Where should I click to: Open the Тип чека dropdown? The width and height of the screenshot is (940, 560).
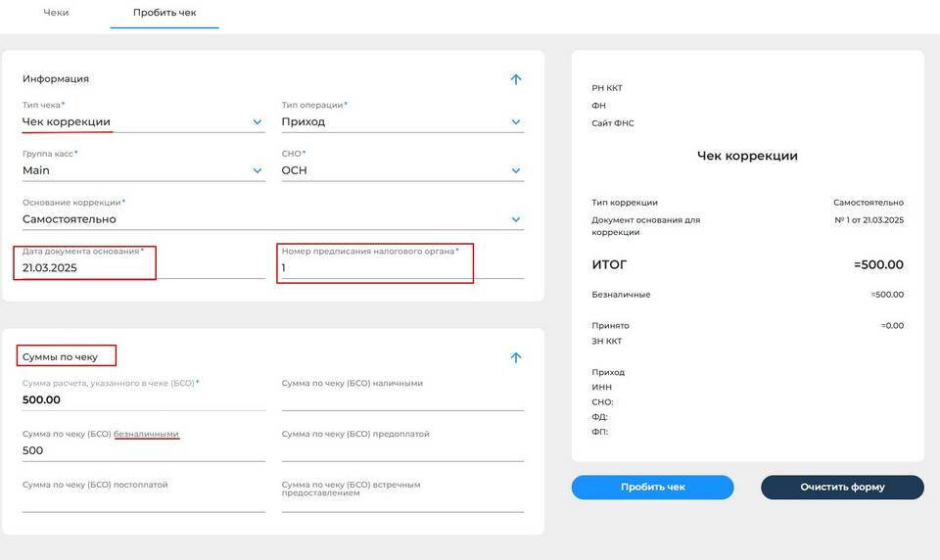click(258, 122)
